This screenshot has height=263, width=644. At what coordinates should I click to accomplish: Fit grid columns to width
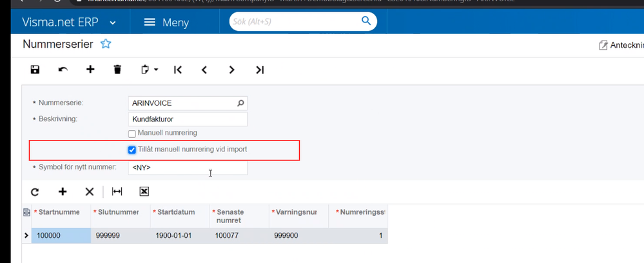click(117, 191)
